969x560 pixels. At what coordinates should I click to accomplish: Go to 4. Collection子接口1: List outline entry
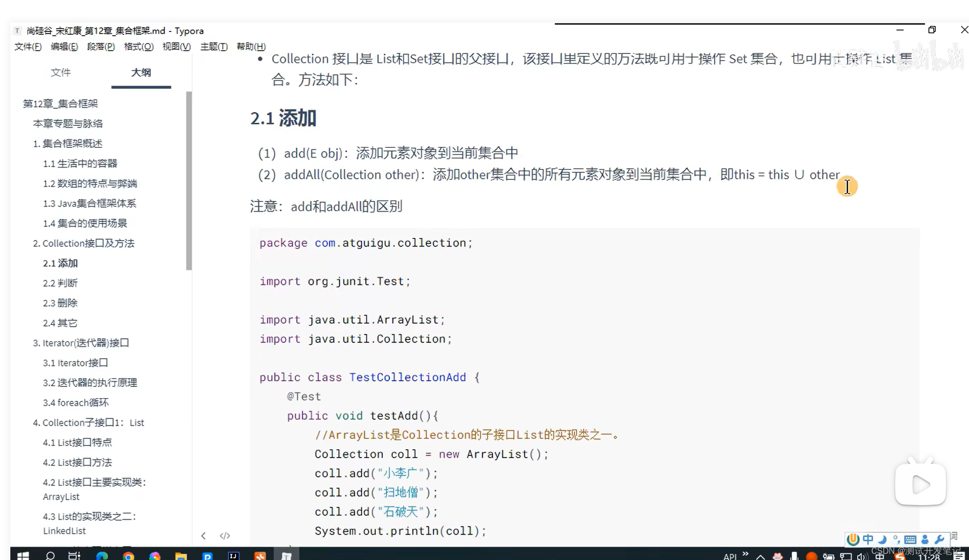88,422
